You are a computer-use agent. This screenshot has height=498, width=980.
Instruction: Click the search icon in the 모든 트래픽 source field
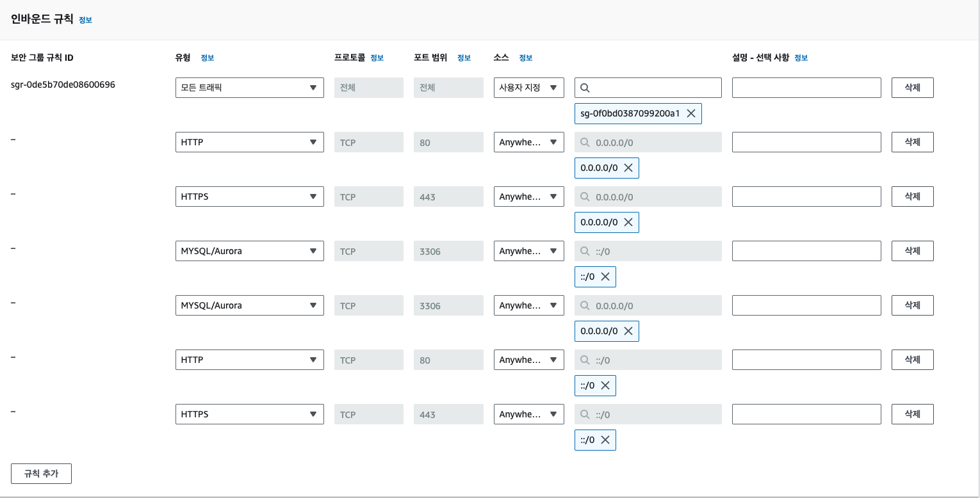[585, 88]
